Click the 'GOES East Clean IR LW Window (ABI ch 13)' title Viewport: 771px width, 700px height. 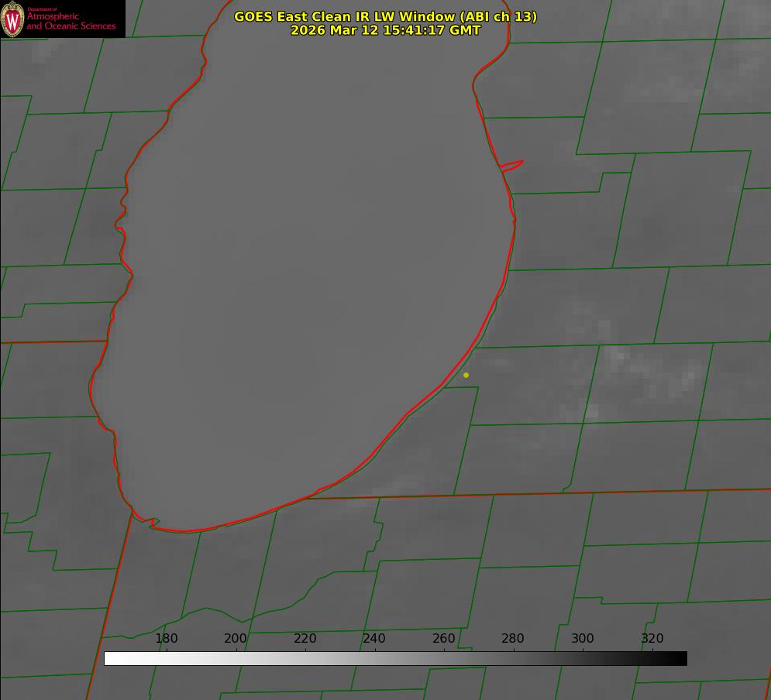coord(386,16)
